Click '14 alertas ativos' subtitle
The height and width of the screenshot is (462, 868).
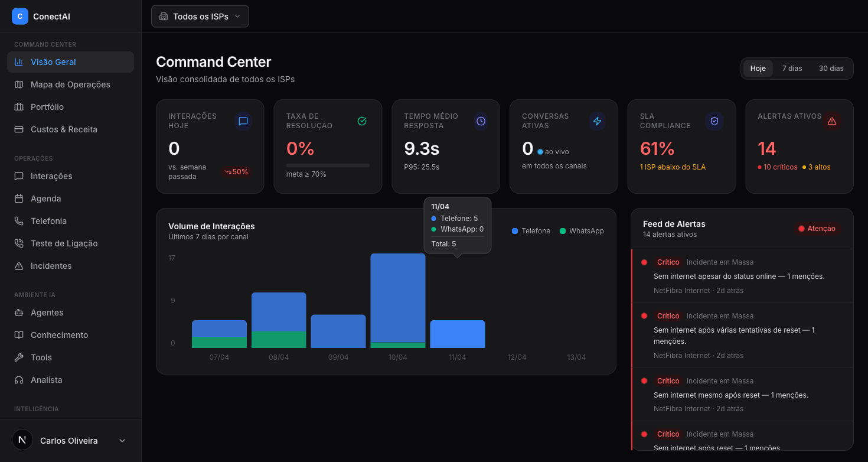click(670, 235)
